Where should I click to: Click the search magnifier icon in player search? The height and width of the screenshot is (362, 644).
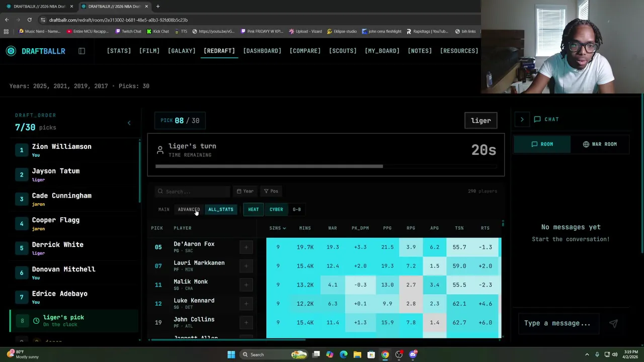(x=160, y=191)
